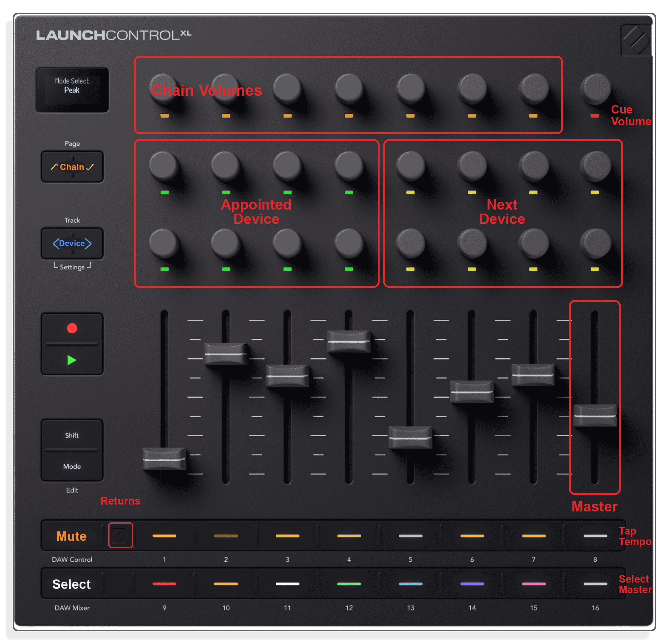The width and height of the screenshot is (669, 644).
Task: Click Select Master button 16
Action: click(x=595, y=584)
